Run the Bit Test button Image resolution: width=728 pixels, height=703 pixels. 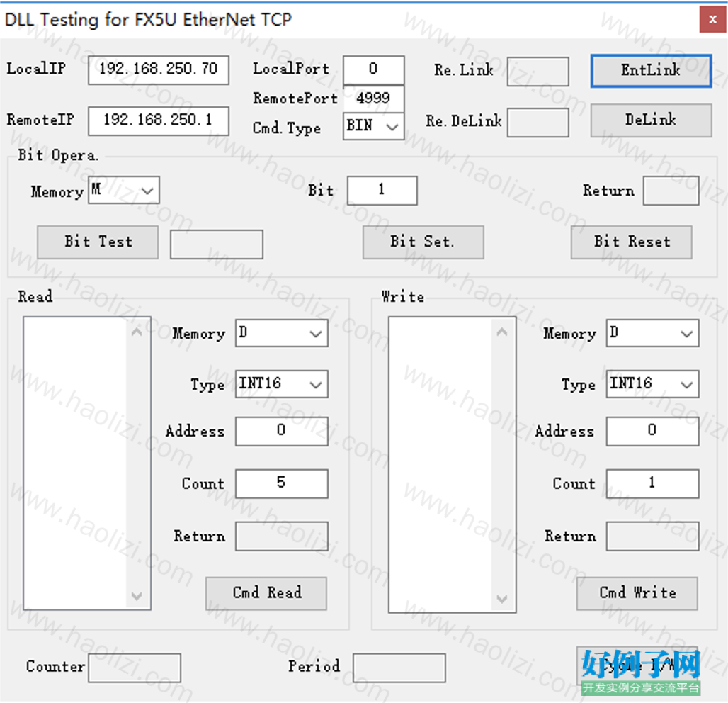click(98, 242)
